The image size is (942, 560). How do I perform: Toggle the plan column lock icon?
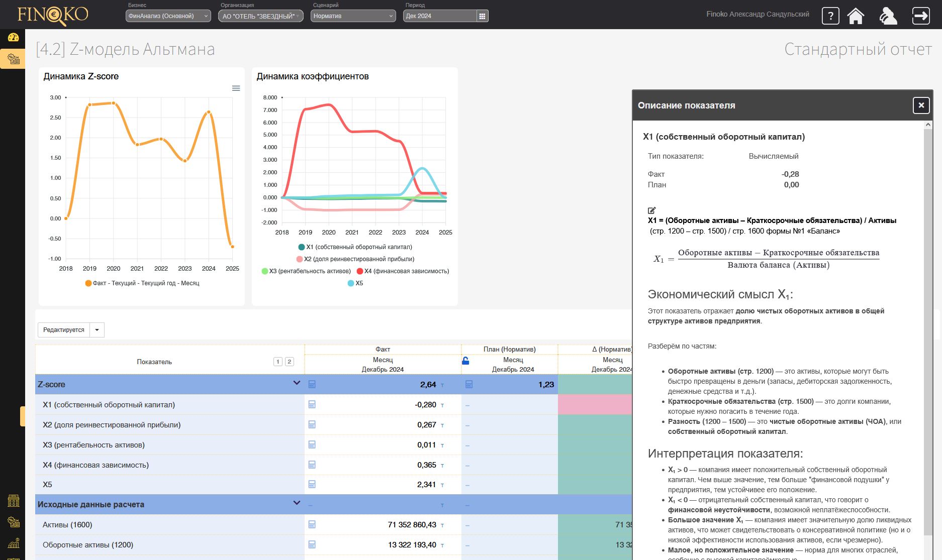click(465, 361)
